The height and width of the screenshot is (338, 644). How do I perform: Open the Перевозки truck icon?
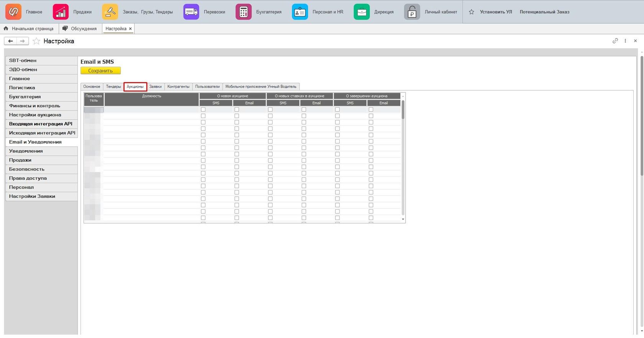191,12
